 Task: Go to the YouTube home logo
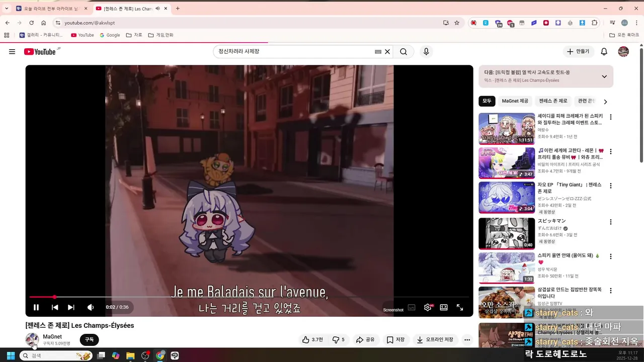tap(40, 52)
